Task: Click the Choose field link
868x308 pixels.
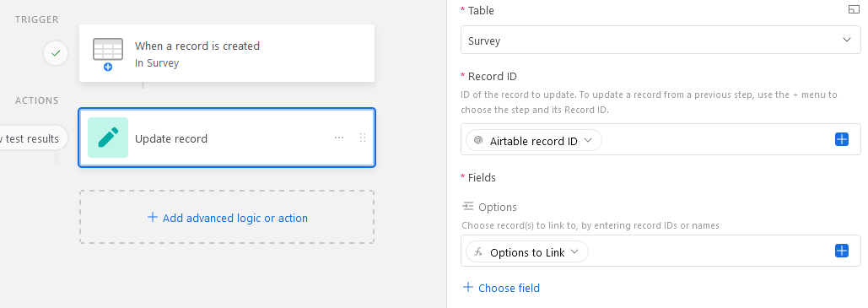Action: pyautogui.click(x=501, y=288)
